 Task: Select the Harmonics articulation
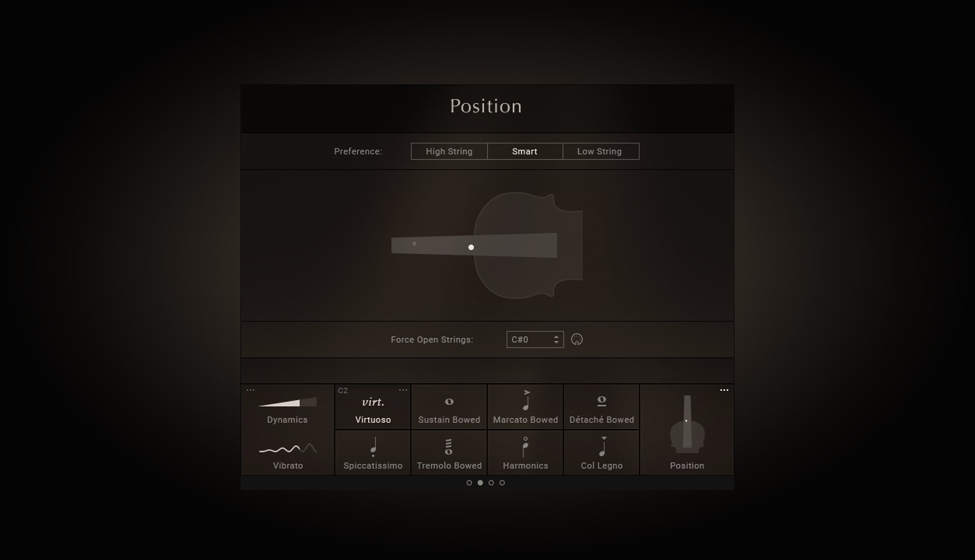click(x=525, y=453)
